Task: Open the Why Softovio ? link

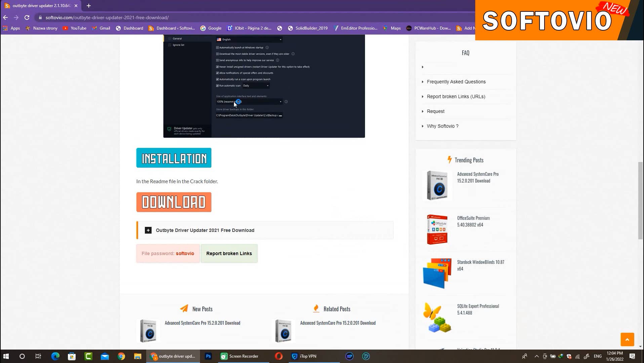Action: (x=442, y=126)
